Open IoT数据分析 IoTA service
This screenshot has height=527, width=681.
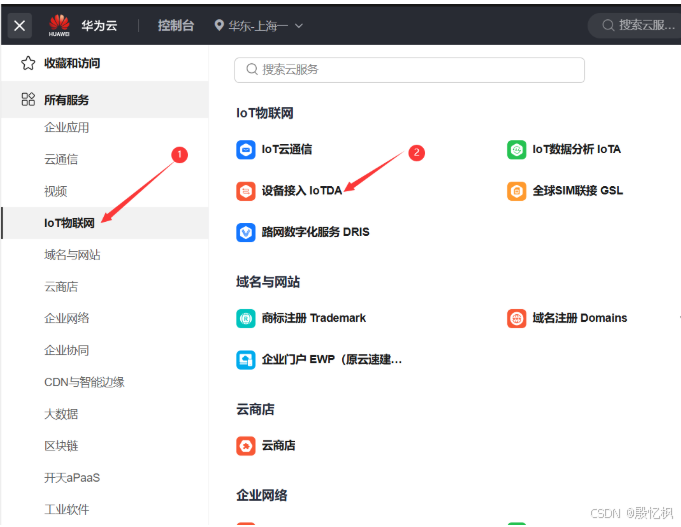click(576, 149)
